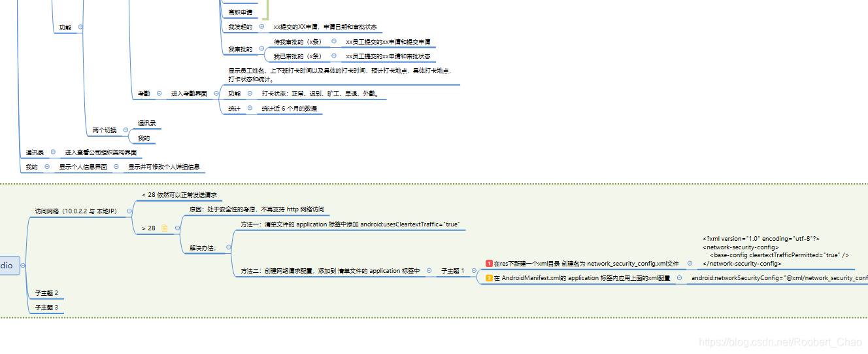
Task: Collapse the 考勤 node
Action: (159, 94)
